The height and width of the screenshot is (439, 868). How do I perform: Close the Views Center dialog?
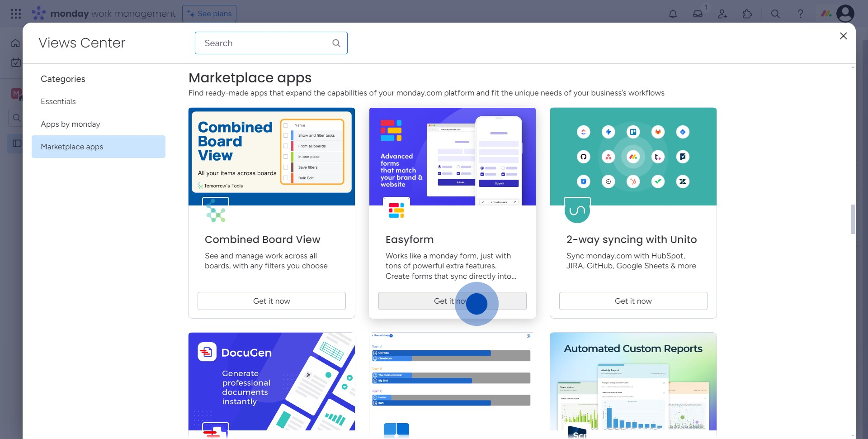(843, 36)
